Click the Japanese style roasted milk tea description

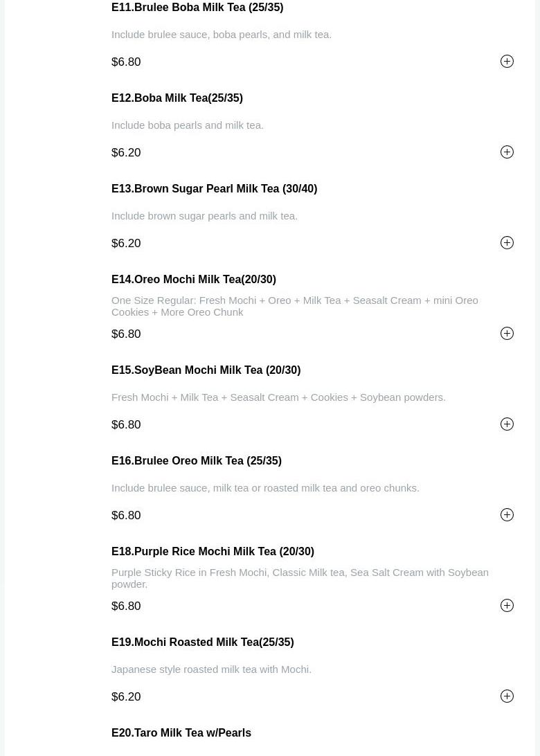click(x=211, y=669)
